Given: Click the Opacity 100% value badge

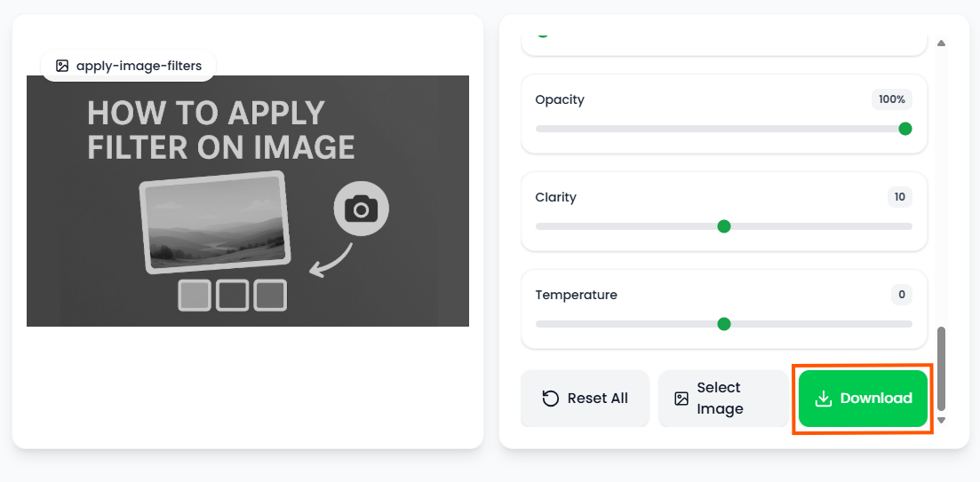Looking at the screenshot, I should (891, 99).
